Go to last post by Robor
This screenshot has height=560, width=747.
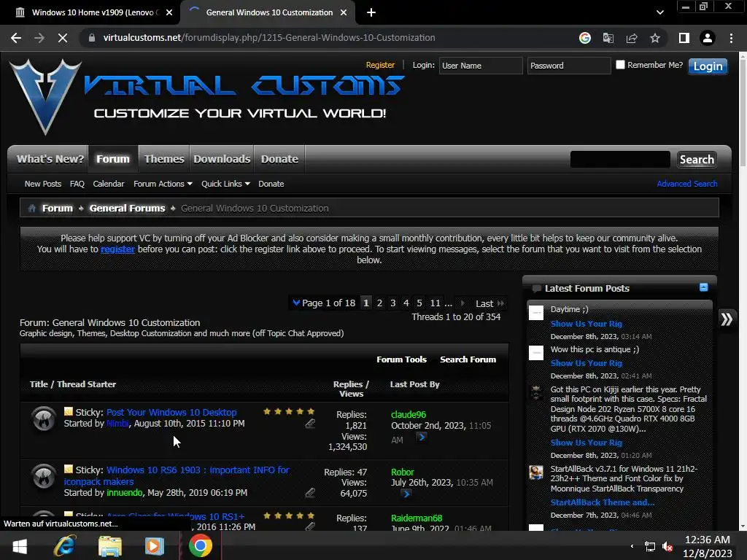[406, 494]
